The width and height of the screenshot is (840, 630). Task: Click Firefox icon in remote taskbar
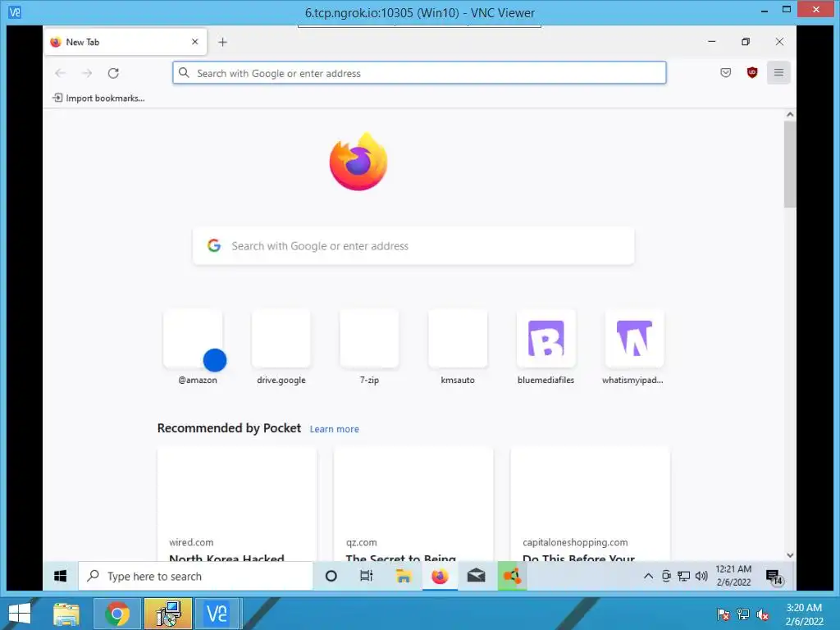click(440, 576)
